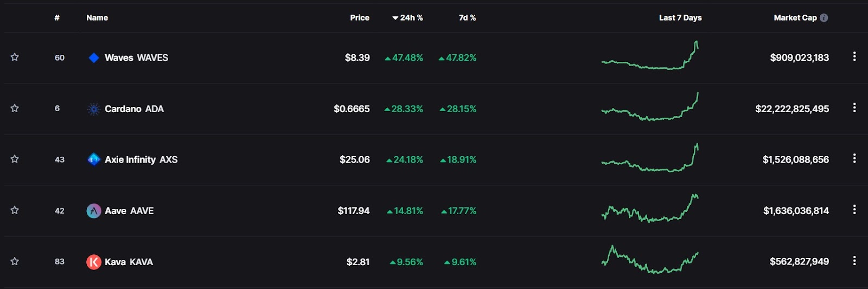The image size is (868, 289).
Task: Click the Axie Infinity logo icon
Action: pos(94,159)
